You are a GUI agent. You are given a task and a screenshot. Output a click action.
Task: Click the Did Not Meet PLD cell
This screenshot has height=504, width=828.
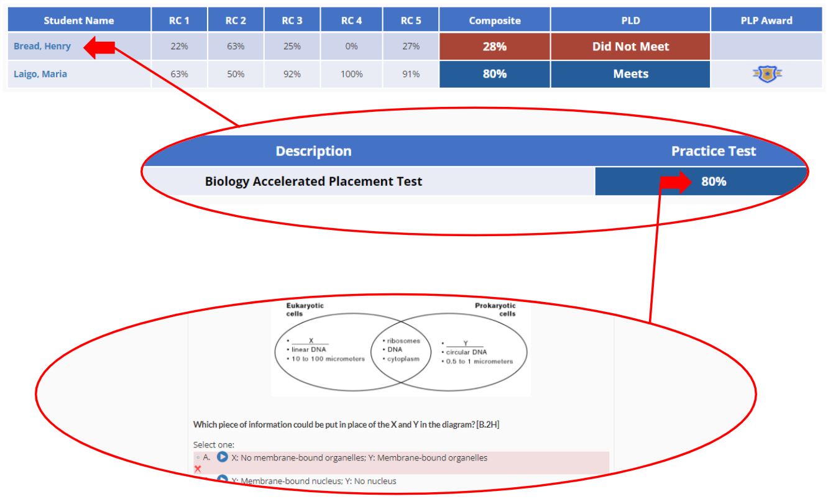(x=630, y=47)
